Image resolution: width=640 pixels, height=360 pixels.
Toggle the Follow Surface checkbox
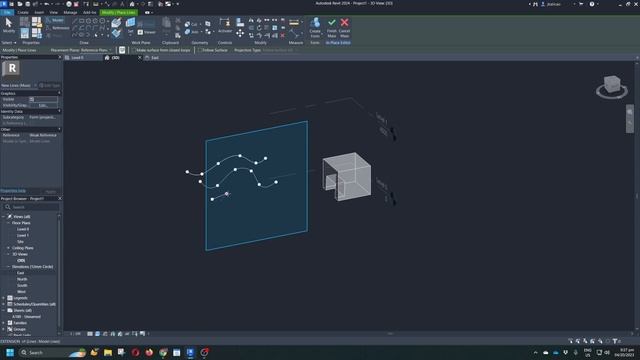point(200,50)
